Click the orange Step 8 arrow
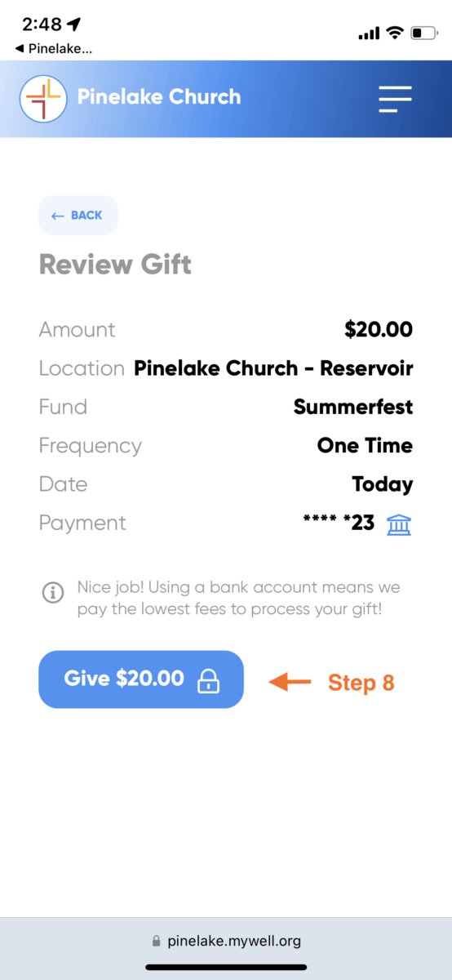This screenshot has height=980, width=452. tap(290, 681)
